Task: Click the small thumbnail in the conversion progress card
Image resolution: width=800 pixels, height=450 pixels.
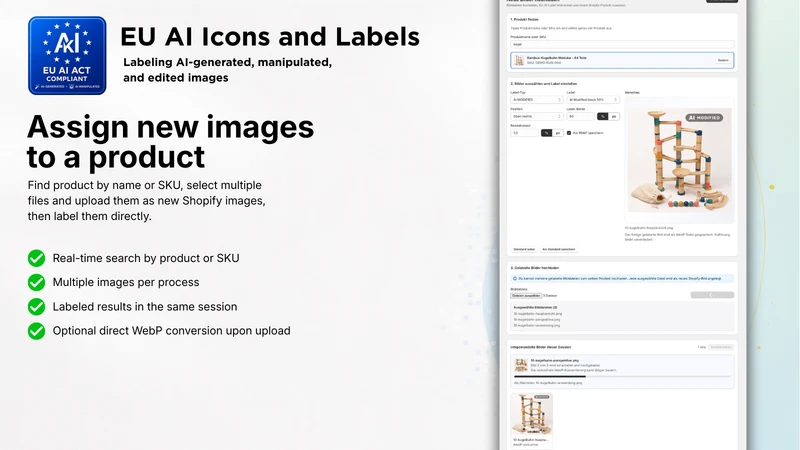Action: tap(521, 365)
